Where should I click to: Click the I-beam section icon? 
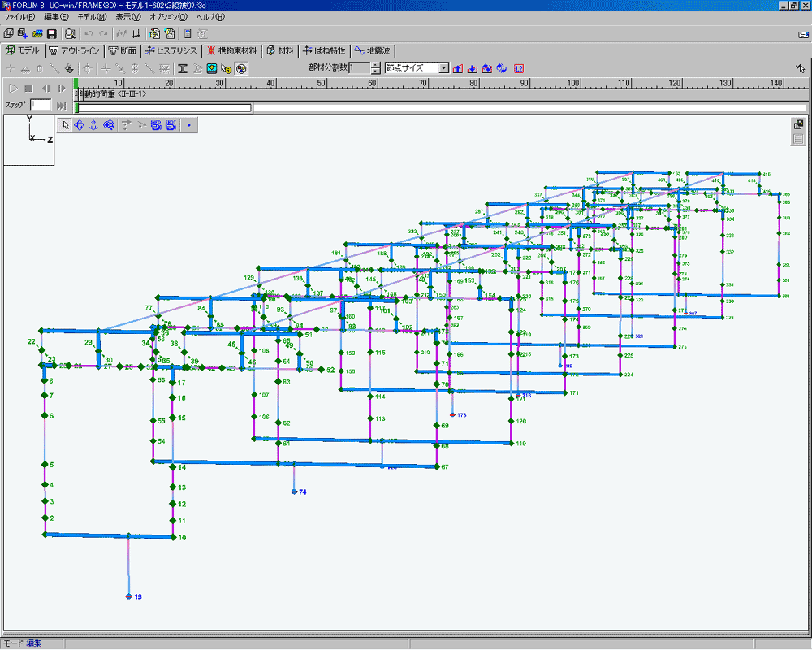pos(183,68)
